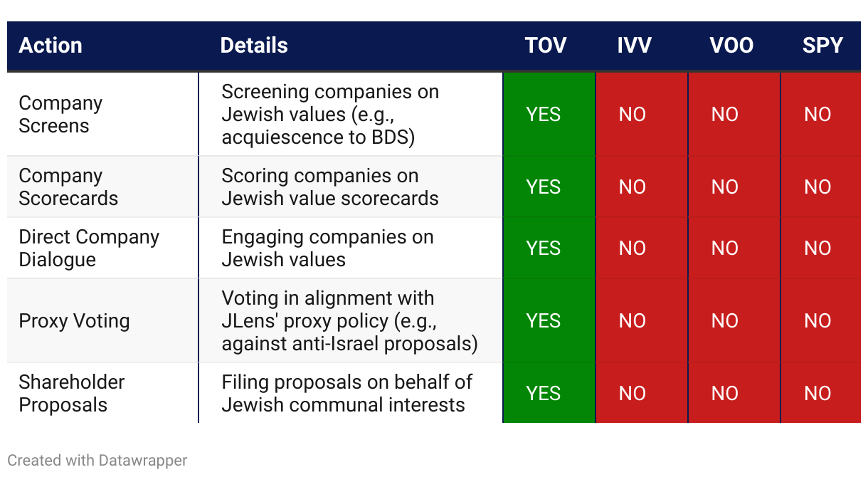The height and width of the screenshot is (477, 868).
Task: Click the VOO column header
Action: pos(731,46)
